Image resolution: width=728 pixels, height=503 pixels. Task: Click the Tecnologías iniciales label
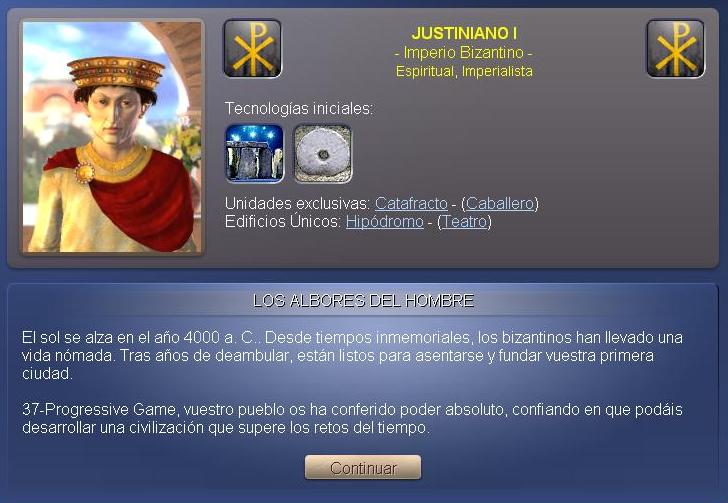(299, 109)
